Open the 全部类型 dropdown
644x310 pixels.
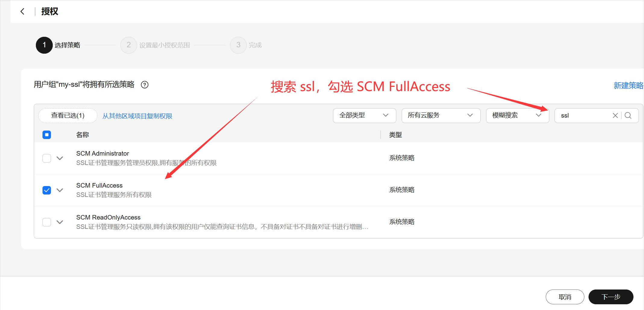coord(364,115)
